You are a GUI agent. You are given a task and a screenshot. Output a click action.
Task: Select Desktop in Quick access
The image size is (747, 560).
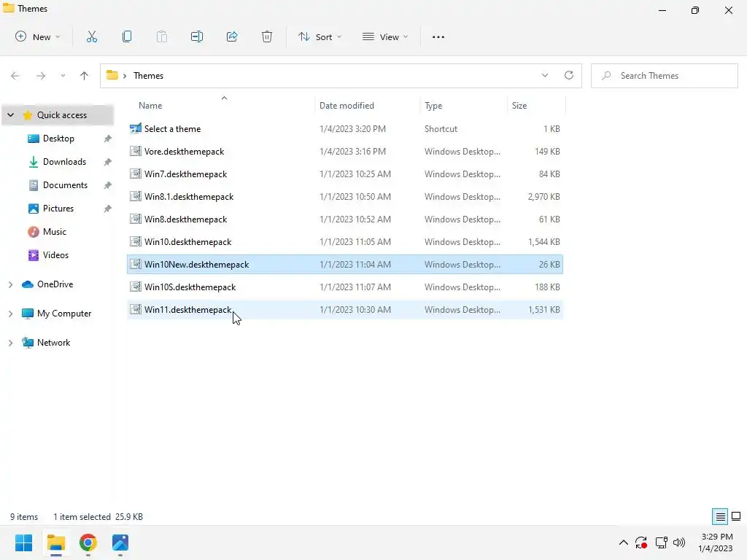tap(58, 139)
